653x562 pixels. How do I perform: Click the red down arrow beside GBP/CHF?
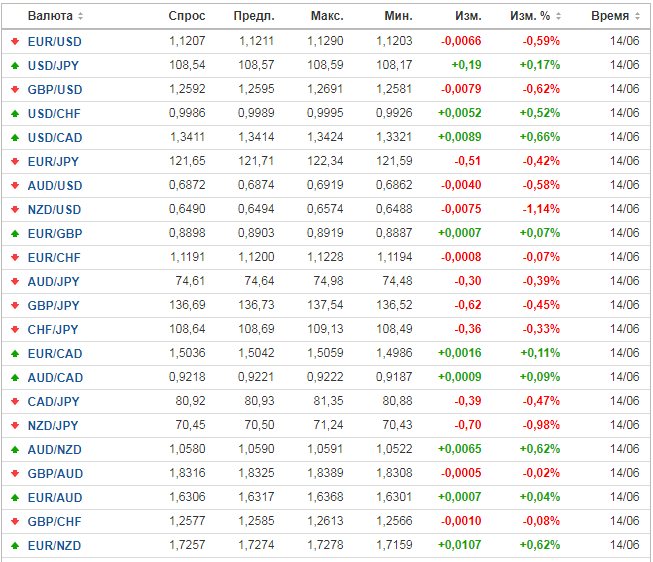(15, 521)
